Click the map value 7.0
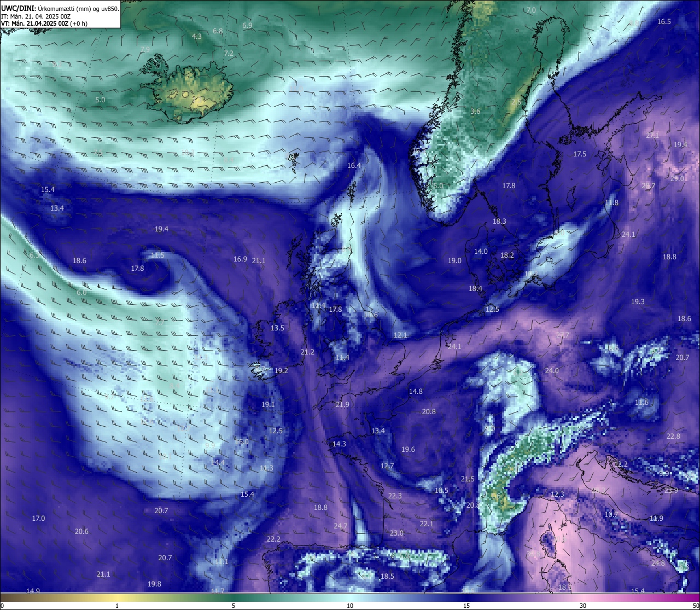Screen dimensions: 700x610 (531, 10)
